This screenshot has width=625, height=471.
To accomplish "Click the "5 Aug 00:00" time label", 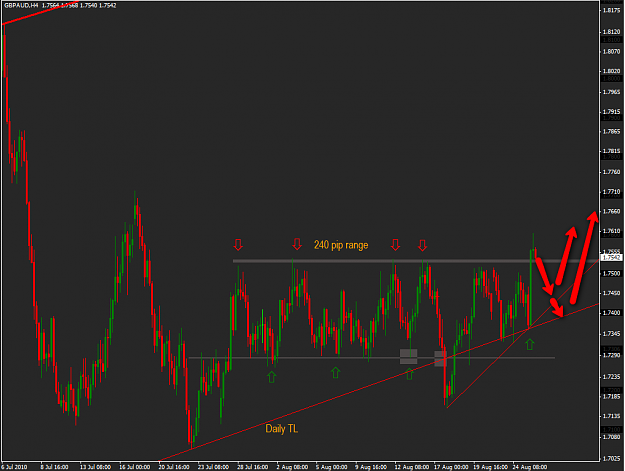I will click(x=332, y=467).
